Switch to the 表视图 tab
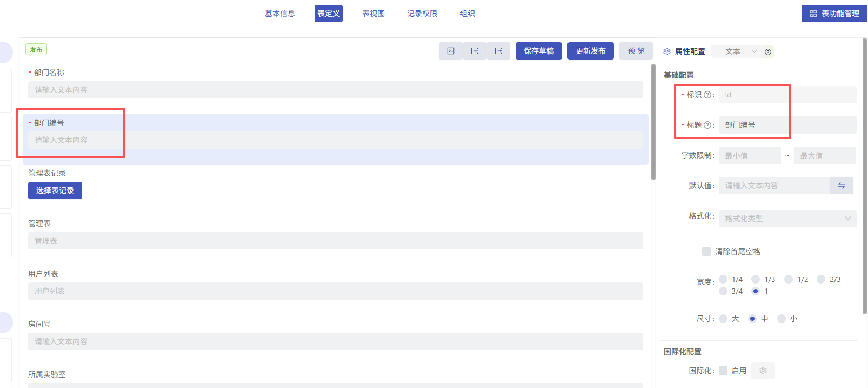The image size is (868, 388). (373, 14)
